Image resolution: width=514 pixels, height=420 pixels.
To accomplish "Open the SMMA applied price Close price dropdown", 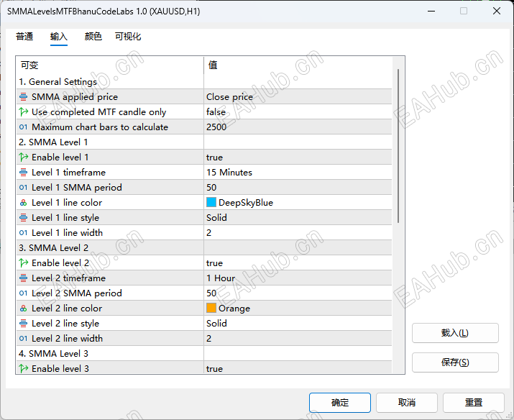I will coord(298,97).
